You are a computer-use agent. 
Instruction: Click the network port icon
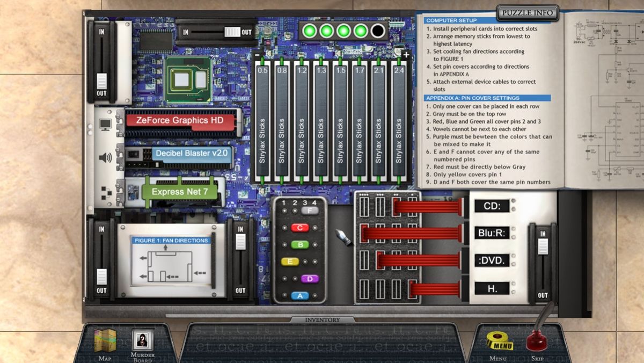pyautogui.click(x=105, y=190)
